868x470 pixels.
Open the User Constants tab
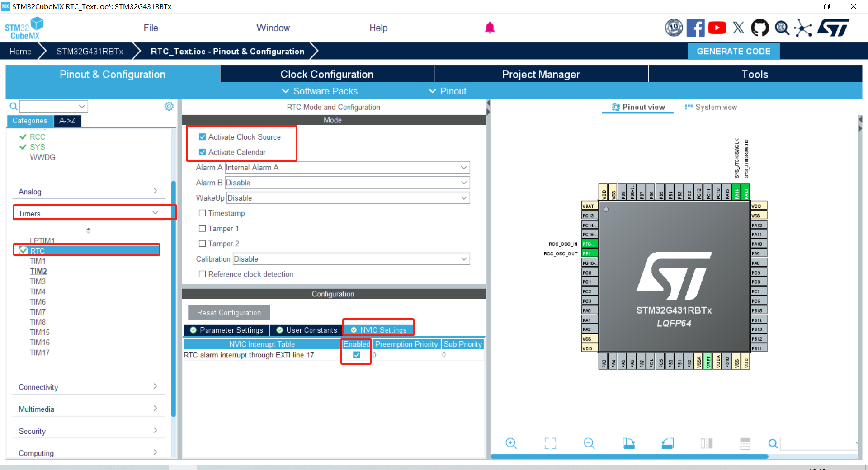tap(307, 330)
